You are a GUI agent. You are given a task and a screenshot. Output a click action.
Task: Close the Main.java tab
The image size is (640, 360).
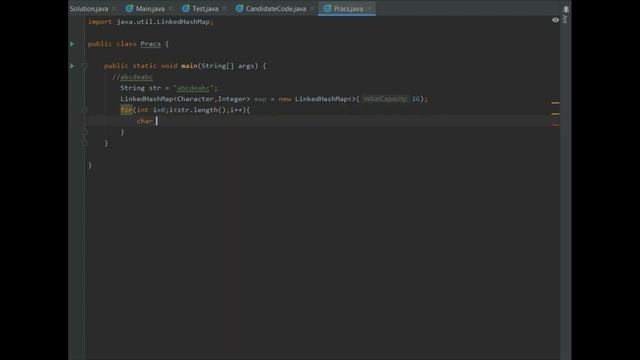pos(170,9)
